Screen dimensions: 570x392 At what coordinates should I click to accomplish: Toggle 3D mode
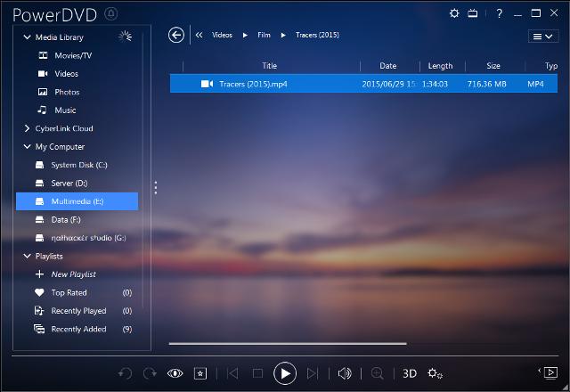(x=410, y=373)
